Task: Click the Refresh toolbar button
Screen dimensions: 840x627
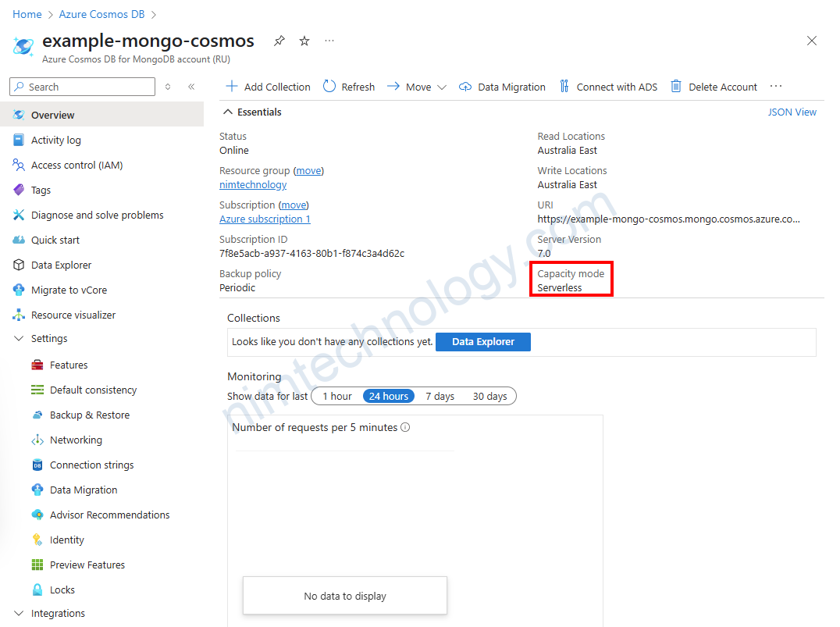Action: (349, 87)
